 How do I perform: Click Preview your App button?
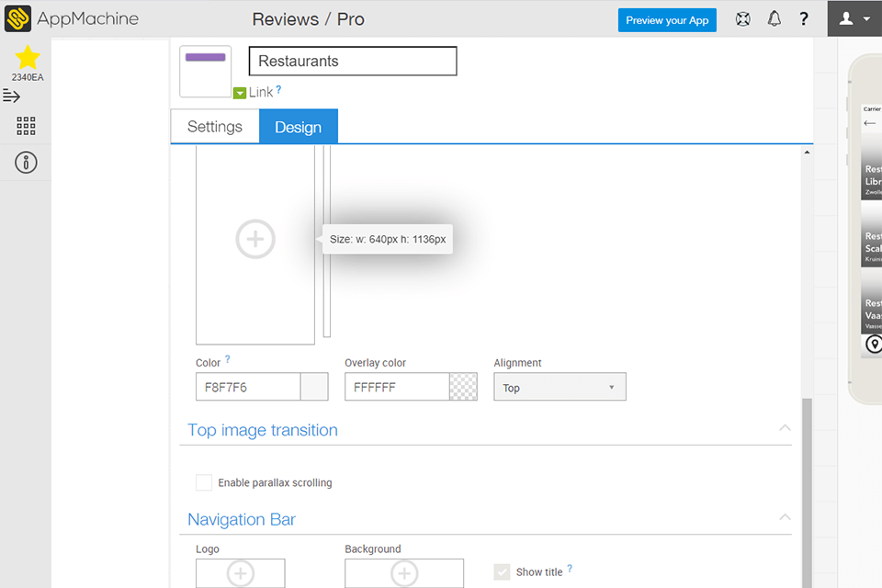click(667, 20)
